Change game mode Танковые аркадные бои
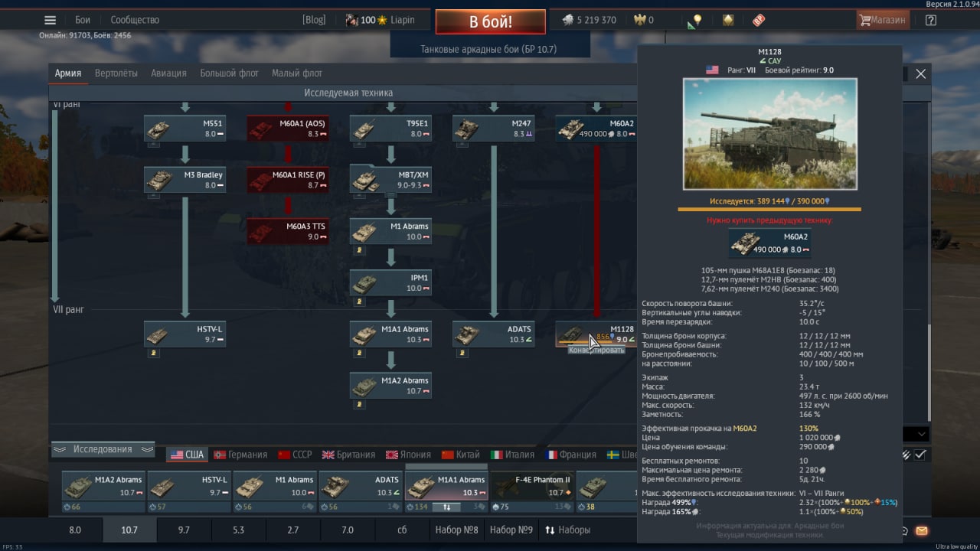The height and width of the screenshot is (551, 980). pos(488,49)
